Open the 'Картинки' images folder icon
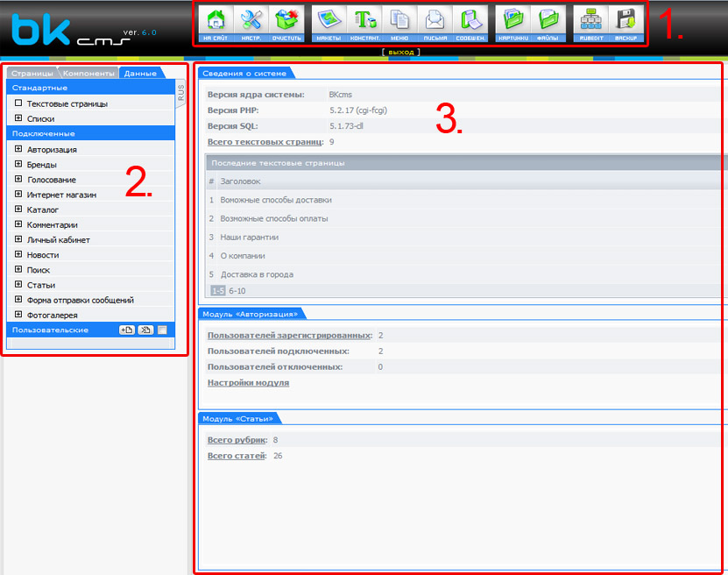This screenshot has width=728, height=575. 512,25
